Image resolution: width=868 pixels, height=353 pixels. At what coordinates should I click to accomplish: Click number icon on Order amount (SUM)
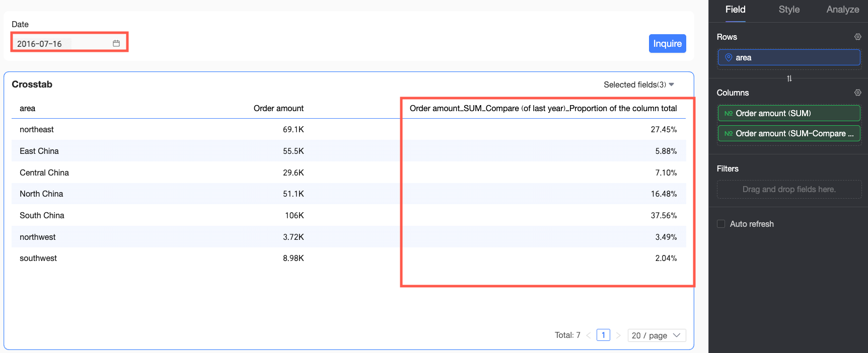728,113
